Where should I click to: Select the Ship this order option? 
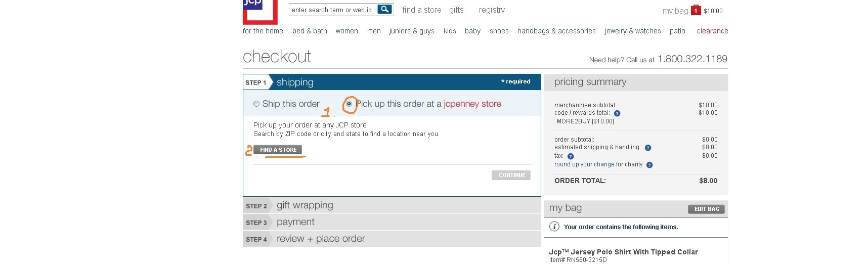pos(256,104)
